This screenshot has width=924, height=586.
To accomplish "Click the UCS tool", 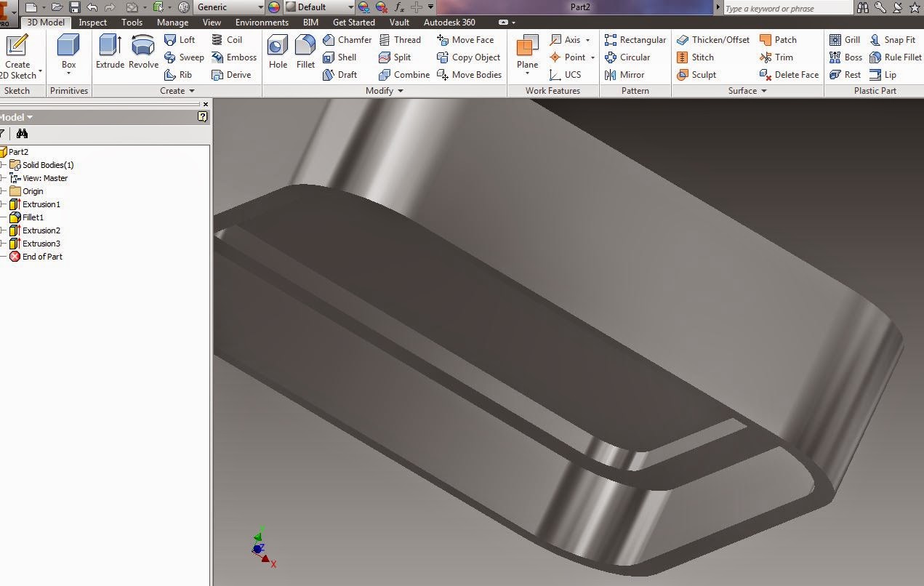I will [x=566, y=75].
